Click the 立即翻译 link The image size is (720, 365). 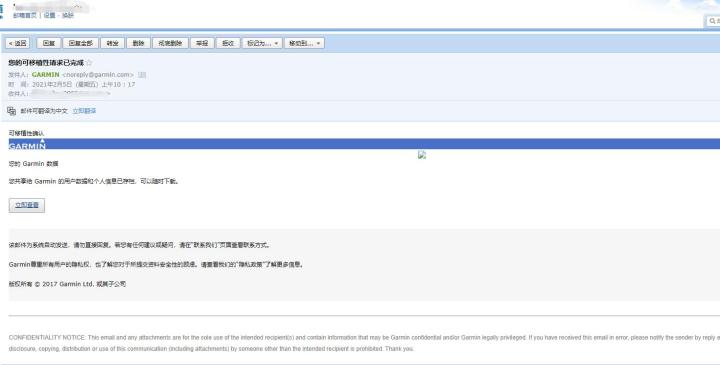[84, 111]
